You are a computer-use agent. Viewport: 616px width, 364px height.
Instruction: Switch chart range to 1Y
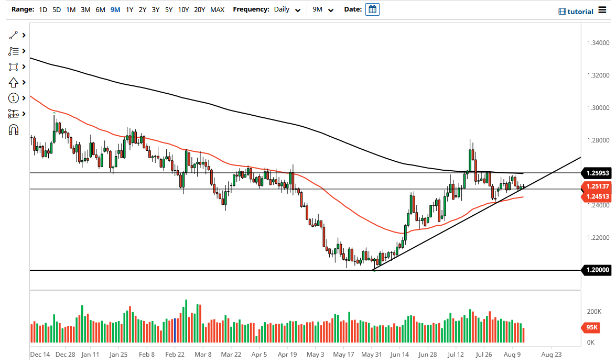(x=129, y=9)
